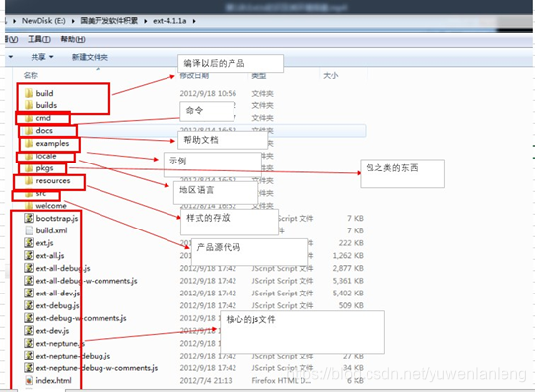Select file name index.html
Image resolution: width=535 pixels, height=392 pixels.
(x=53, y=381)
